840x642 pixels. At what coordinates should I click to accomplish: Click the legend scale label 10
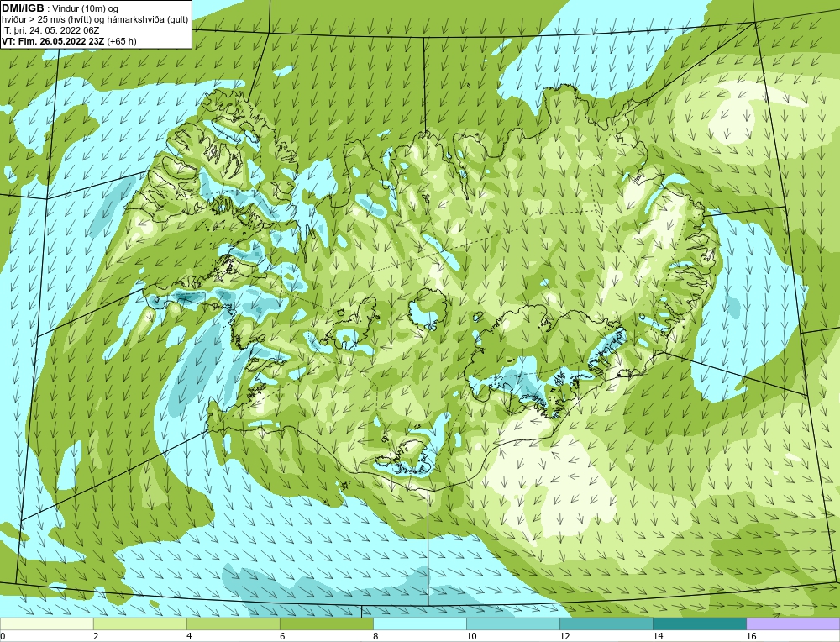[471, 636]
